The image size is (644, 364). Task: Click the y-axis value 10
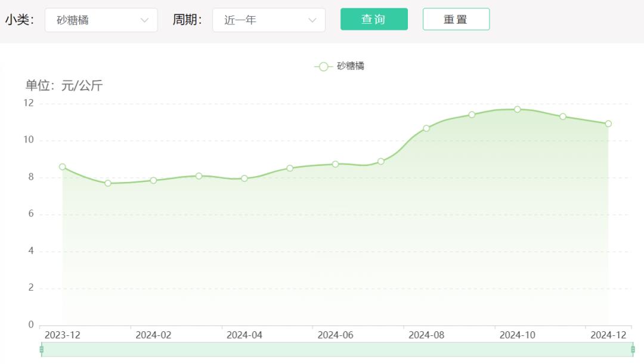pyautogui.click(x=29, y=140)
